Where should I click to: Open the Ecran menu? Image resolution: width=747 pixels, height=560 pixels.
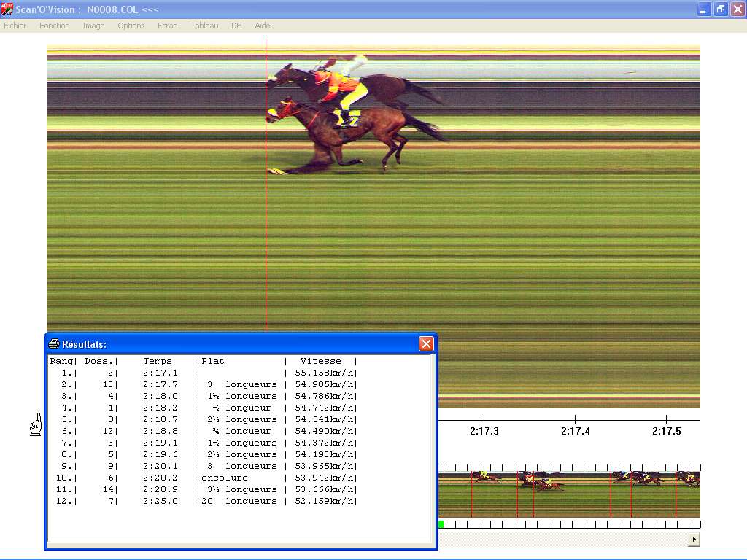coord(167,26)
